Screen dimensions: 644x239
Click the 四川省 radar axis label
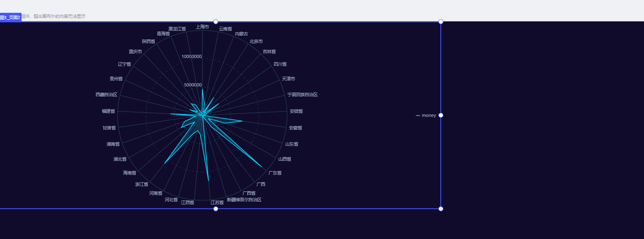(x=280, y=64)
